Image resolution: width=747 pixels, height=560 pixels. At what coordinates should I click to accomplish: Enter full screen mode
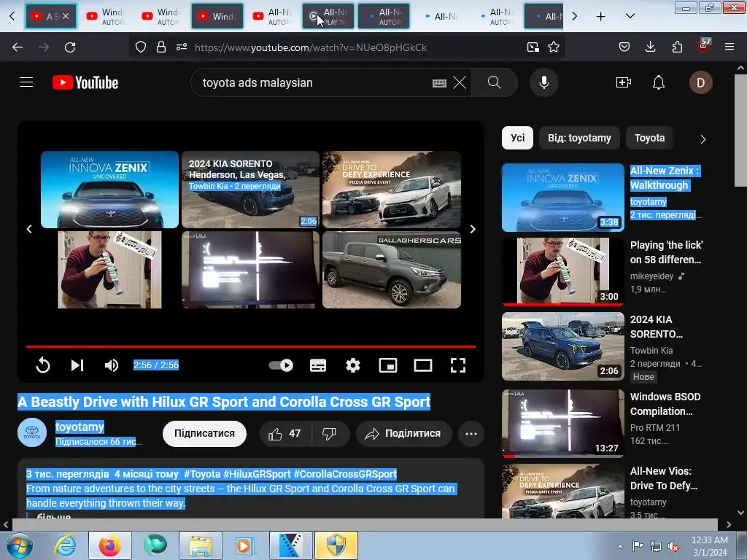[x=458, y=365]
